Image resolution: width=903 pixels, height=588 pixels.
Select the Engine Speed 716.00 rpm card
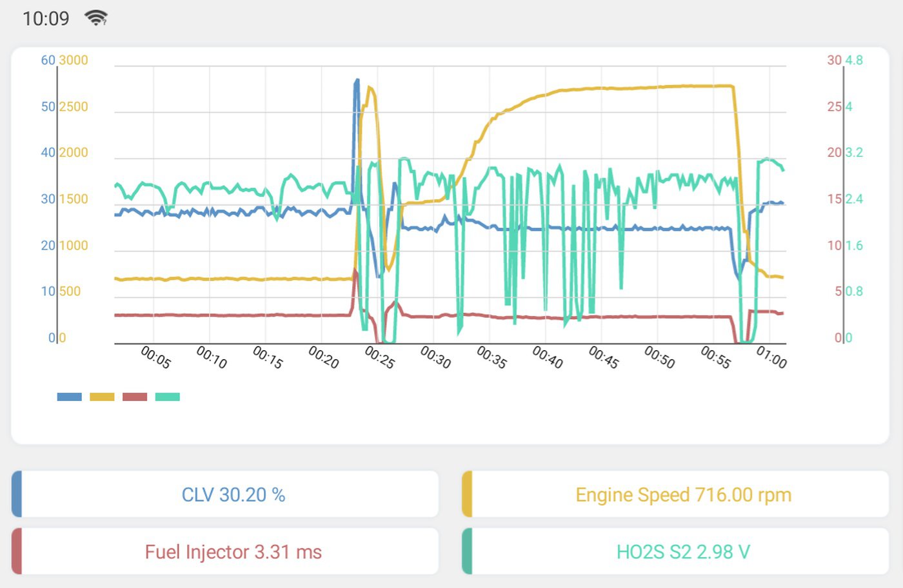pyautogui.click(x=675, y=494)
